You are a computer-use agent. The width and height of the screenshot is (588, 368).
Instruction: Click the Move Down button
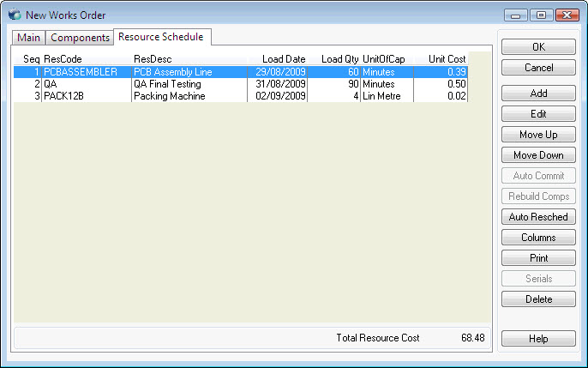538,155
